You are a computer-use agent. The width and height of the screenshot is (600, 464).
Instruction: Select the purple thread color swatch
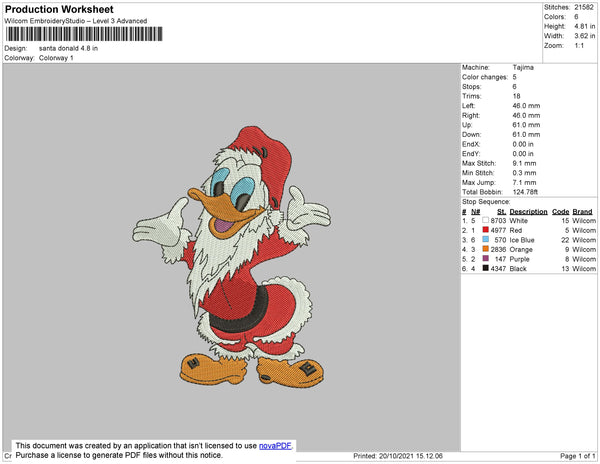pyautogui.click(x=486, y=259)
